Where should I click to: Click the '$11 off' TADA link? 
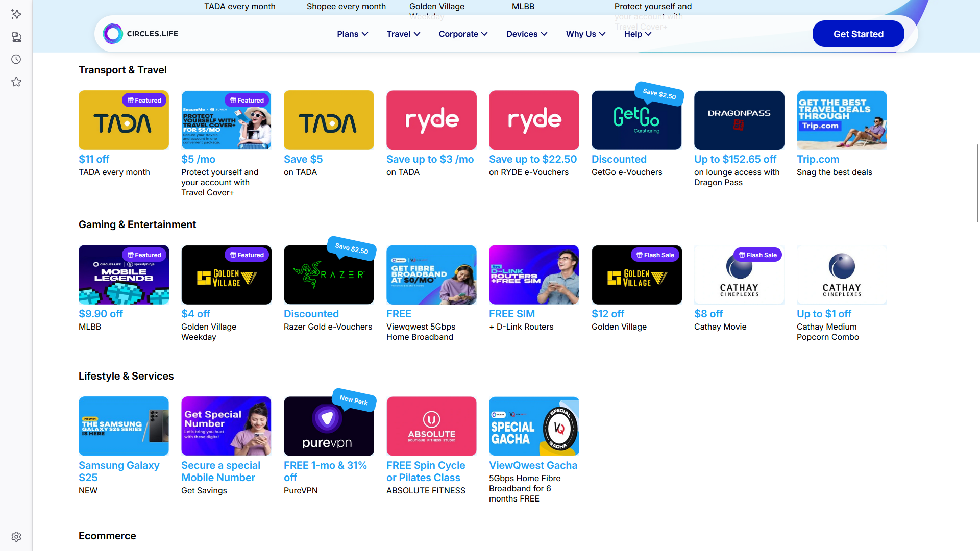point(94,159)
